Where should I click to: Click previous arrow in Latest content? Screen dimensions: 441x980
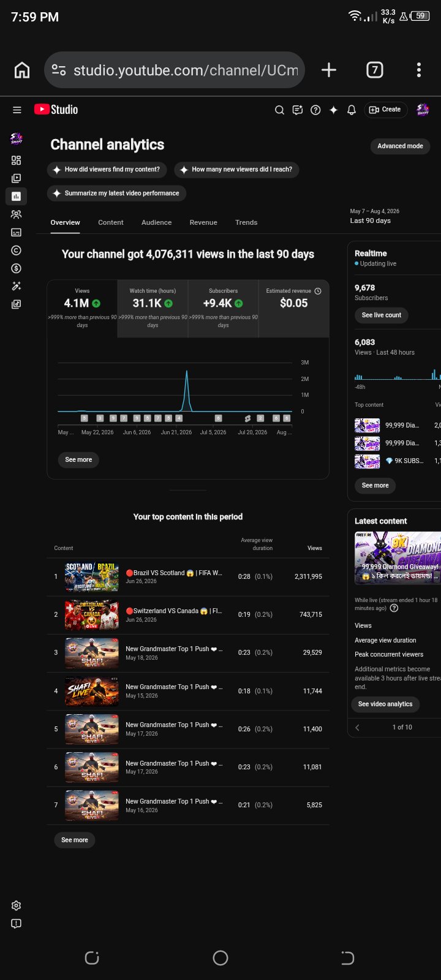coord(358,728)
